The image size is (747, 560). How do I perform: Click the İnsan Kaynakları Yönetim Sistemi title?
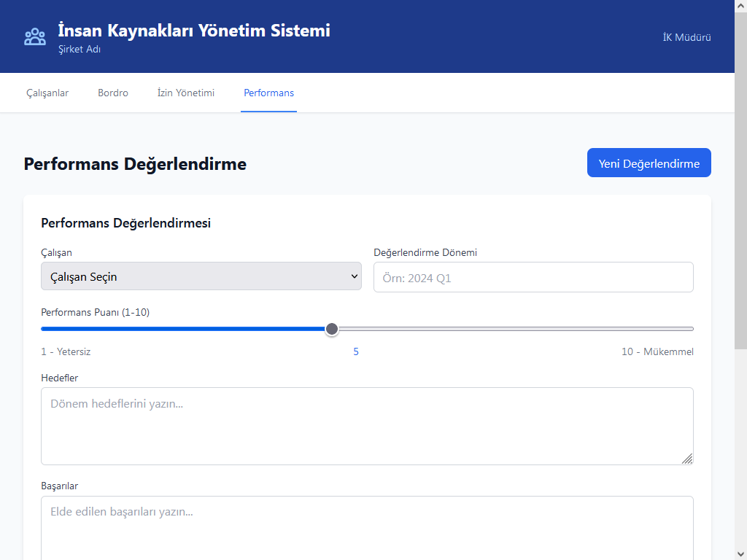[194, 31]
